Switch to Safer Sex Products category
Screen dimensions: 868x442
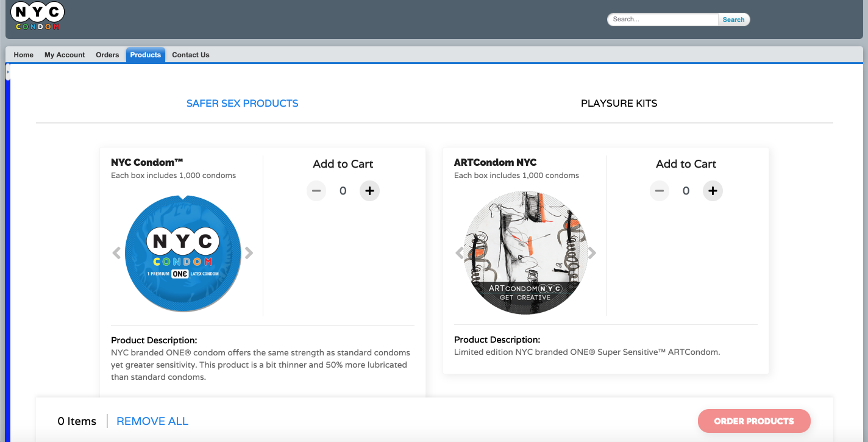coord(243,104)
